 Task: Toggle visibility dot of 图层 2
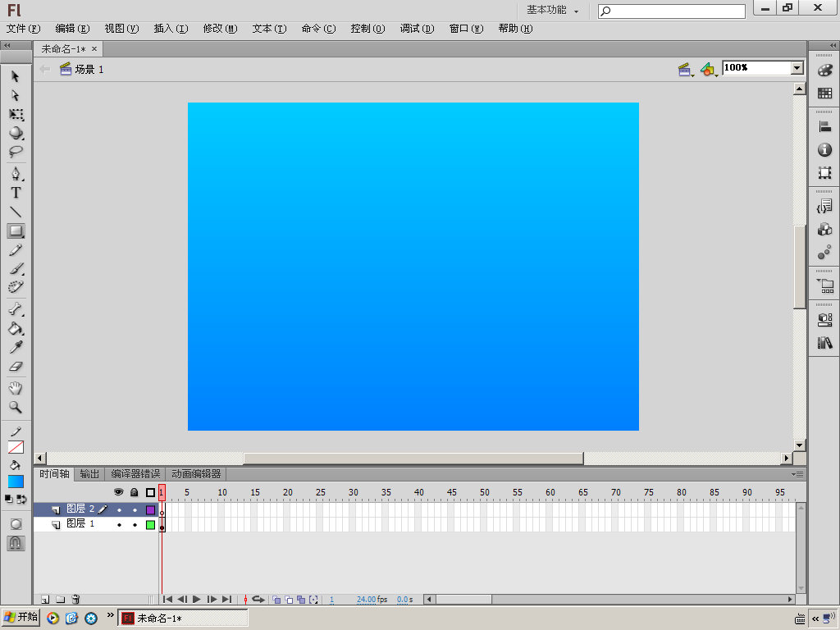(119, 510)
